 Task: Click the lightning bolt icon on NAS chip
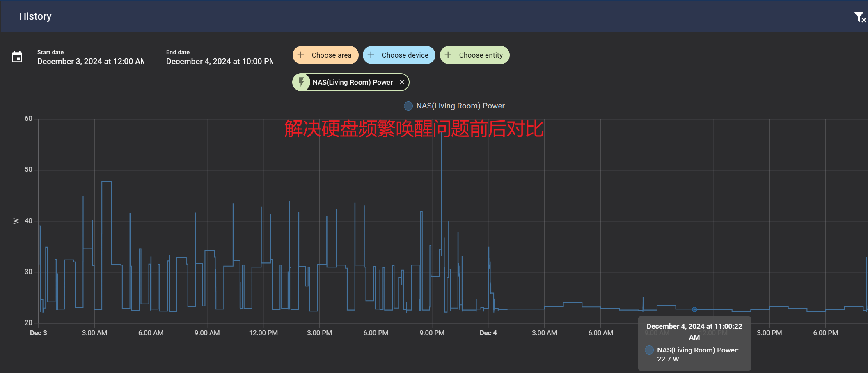302,82
